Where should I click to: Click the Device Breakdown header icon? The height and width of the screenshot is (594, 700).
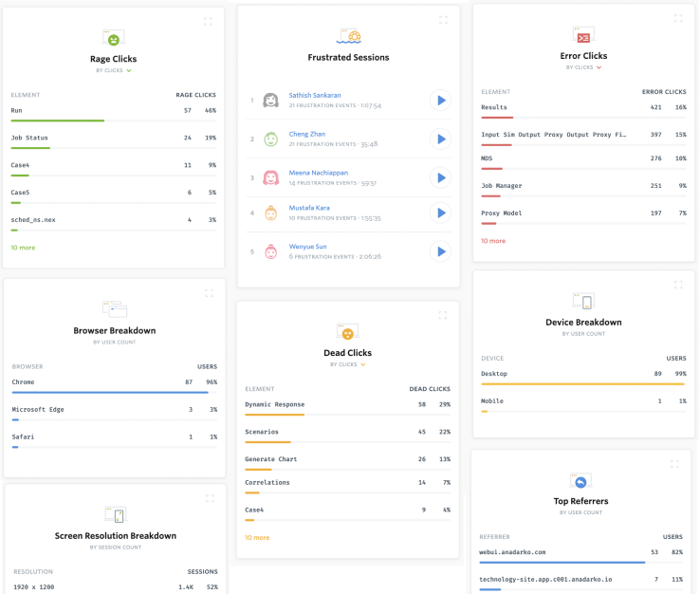click(583, 301)
